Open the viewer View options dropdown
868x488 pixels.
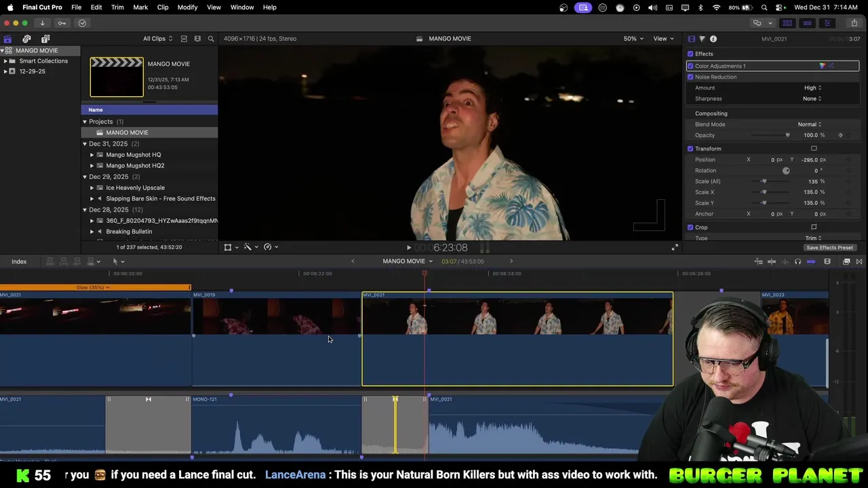(x=663, y=39)
